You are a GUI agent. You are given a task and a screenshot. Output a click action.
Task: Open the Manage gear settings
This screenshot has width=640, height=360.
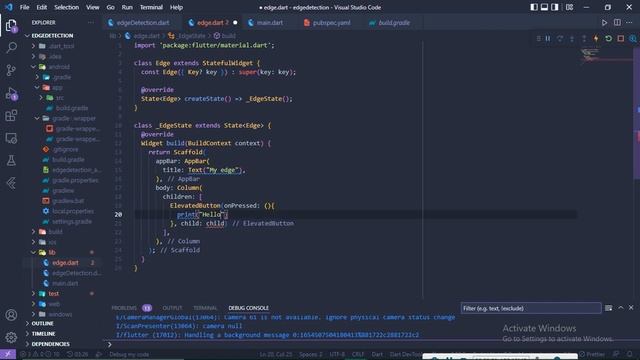pos(11,337)
